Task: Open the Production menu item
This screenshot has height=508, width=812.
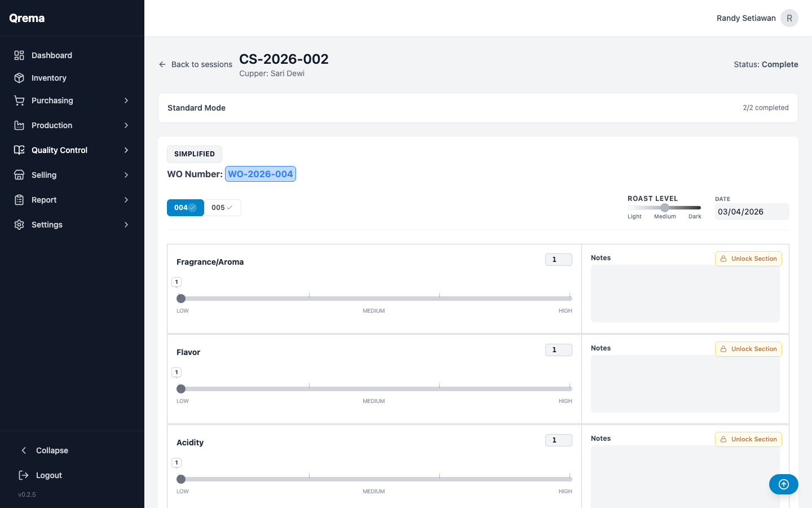Action: point(52,125)
